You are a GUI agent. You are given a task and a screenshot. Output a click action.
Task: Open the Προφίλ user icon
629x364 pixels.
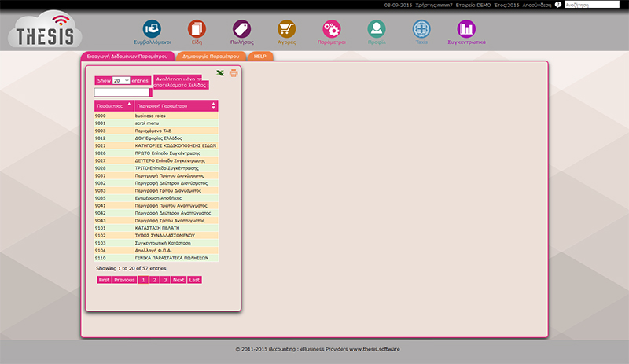377,30
